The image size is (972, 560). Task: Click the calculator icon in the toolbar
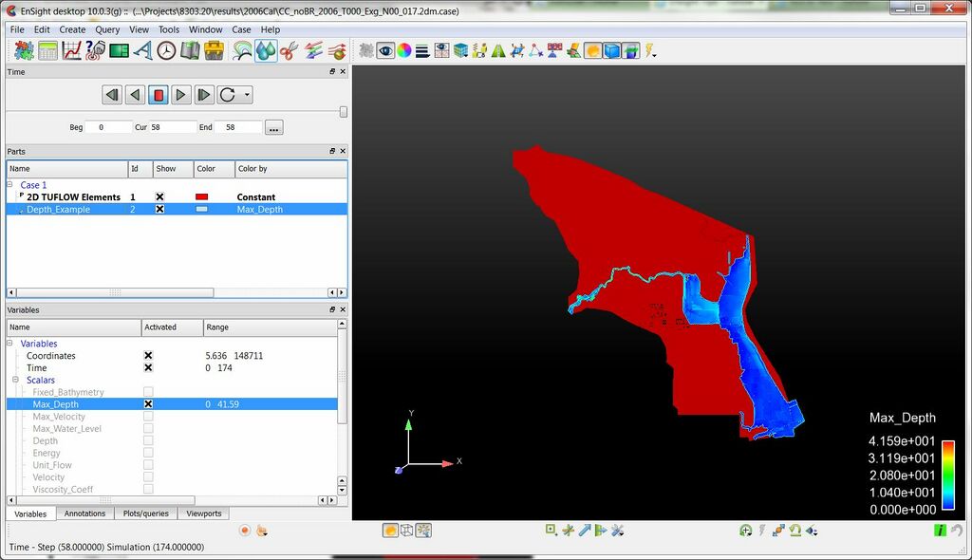pos(47,50)
